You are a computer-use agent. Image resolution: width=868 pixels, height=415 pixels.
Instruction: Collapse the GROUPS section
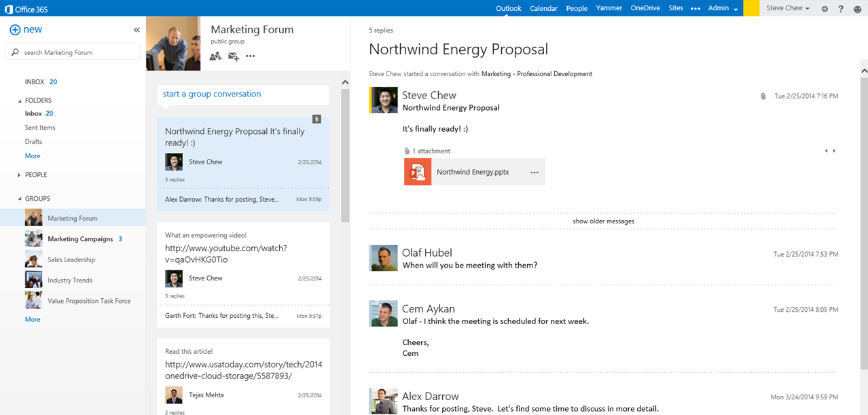click(x=19, y=199)
